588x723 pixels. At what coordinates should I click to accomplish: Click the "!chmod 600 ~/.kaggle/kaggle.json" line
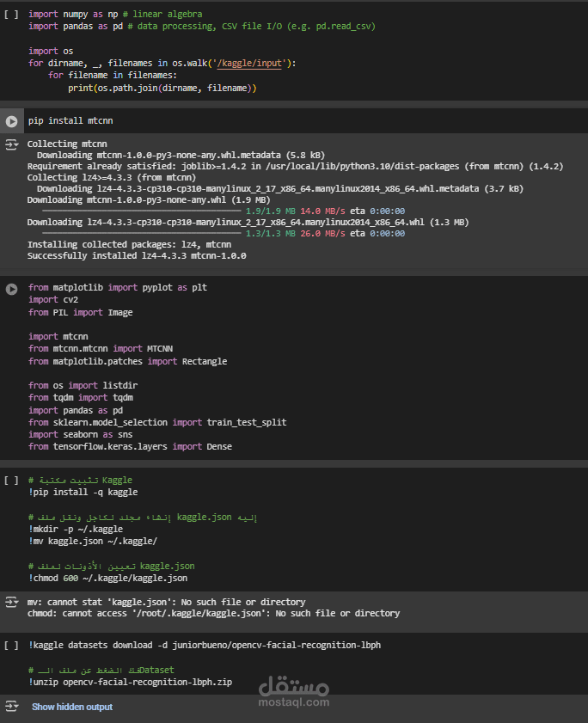pyautogui.click(x=107, y=579)
